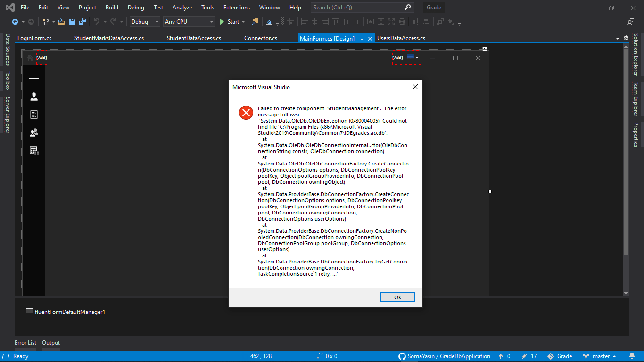The height and width of the screenshot is (362, 644).
Task: Select the fluentFormDefaultManager1 component
Action: pos(66,312)
